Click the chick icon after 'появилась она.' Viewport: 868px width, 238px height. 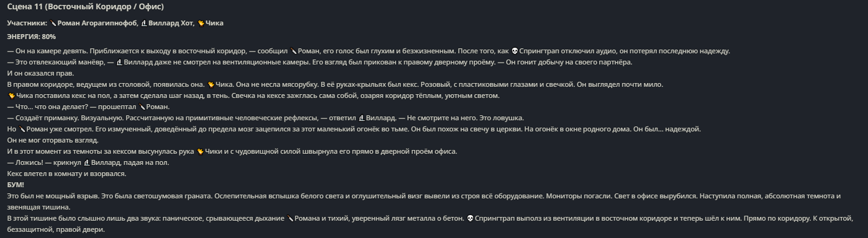[x=211, y=85]
